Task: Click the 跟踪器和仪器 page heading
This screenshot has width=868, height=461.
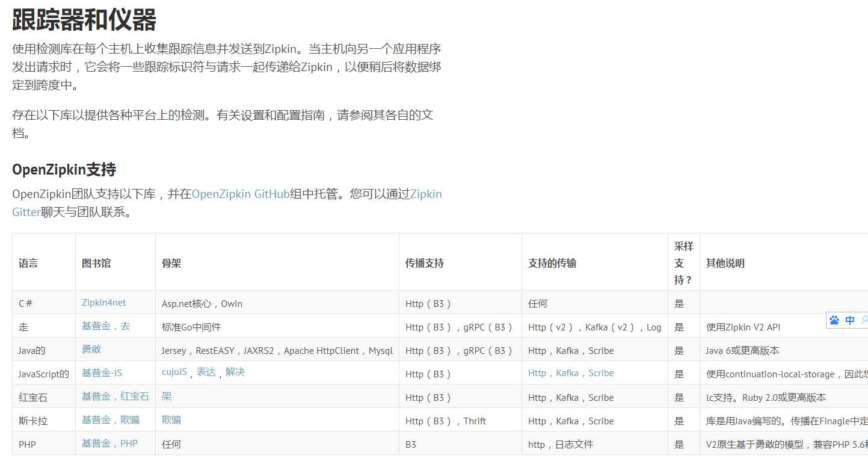Action: (84, 20)
